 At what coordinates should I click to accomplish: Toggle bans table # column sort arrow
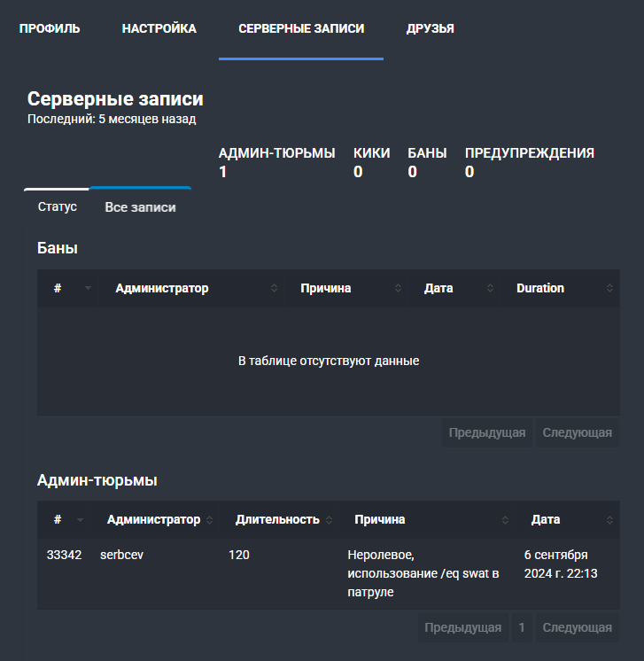click(x=88, y=288)
